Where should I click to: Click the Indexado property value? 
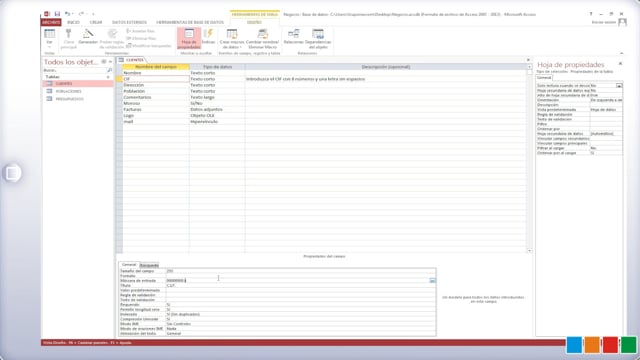tap(301, 314)
